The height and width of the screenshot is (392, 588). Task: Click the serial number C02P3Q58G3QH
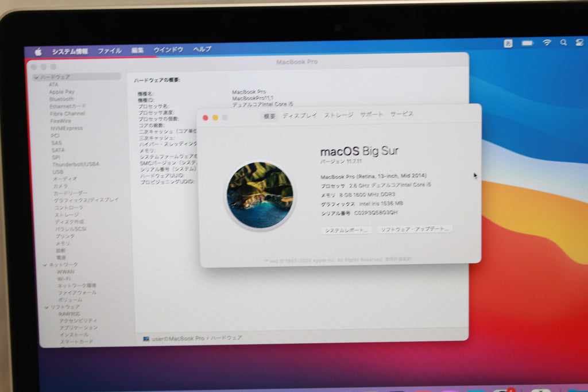376,213
